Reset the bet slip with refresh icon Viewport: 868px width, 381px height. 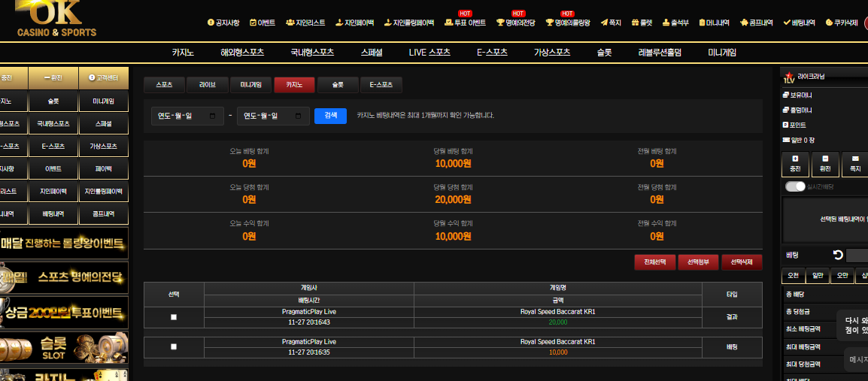click(838, 256)
